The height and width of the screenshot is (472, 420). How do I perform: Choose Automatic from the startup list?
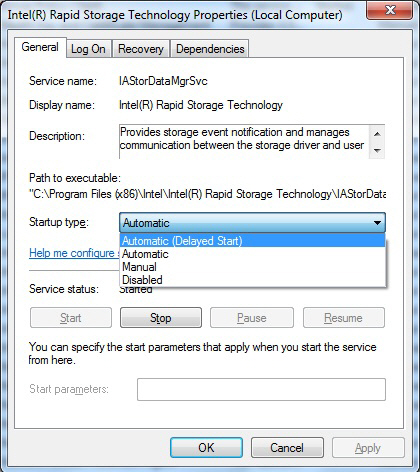pos(252,254)
